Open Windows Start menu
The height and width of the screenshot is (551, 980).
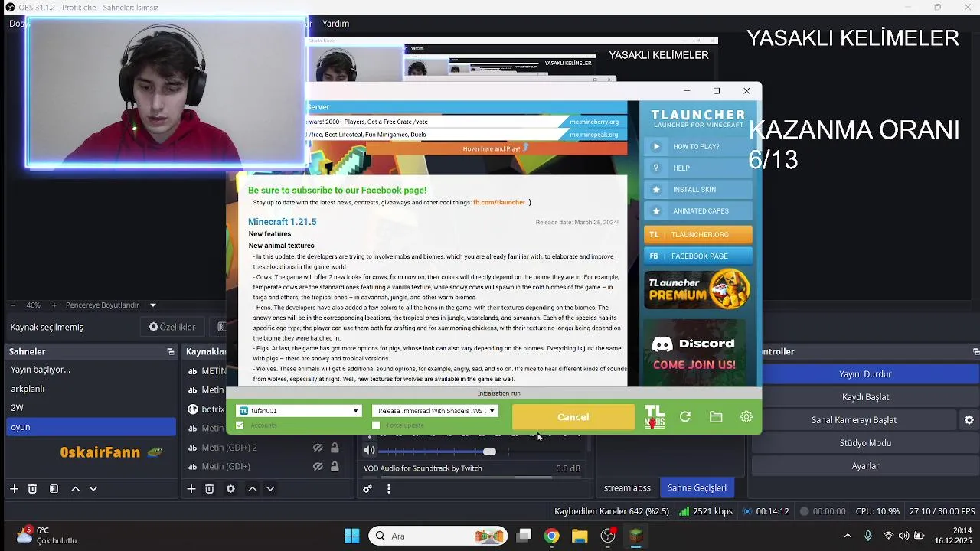point(352,536)
